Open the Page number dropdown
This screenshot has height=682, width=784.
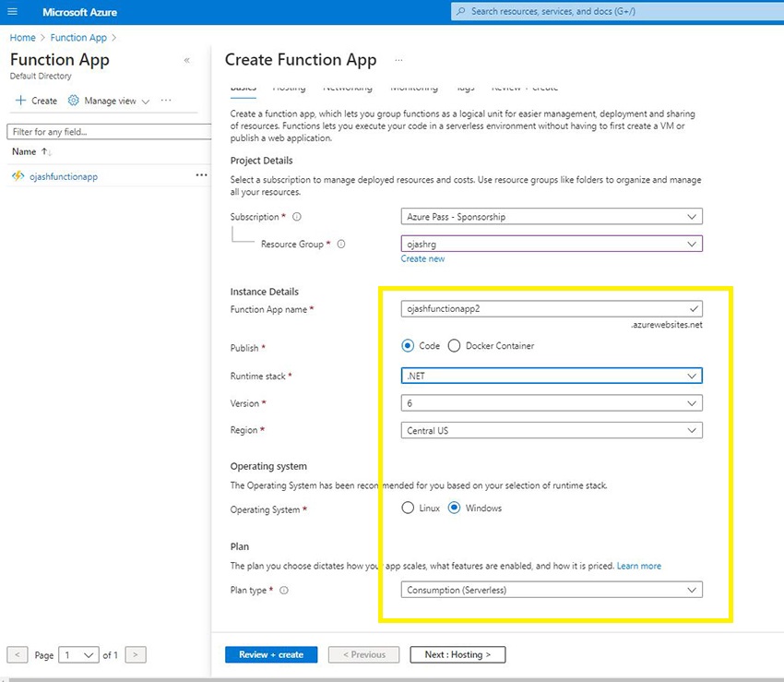[x=78, y=654]
